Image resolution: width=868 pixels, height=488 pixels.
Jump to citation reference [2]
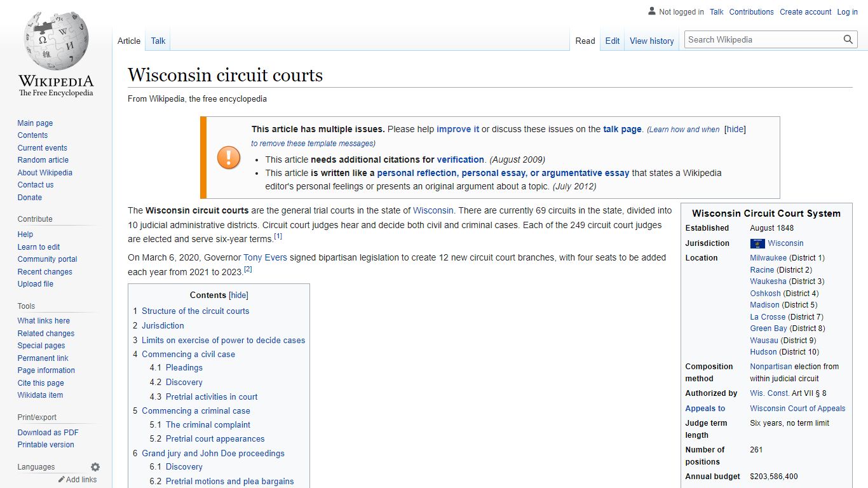pos(248,269)
